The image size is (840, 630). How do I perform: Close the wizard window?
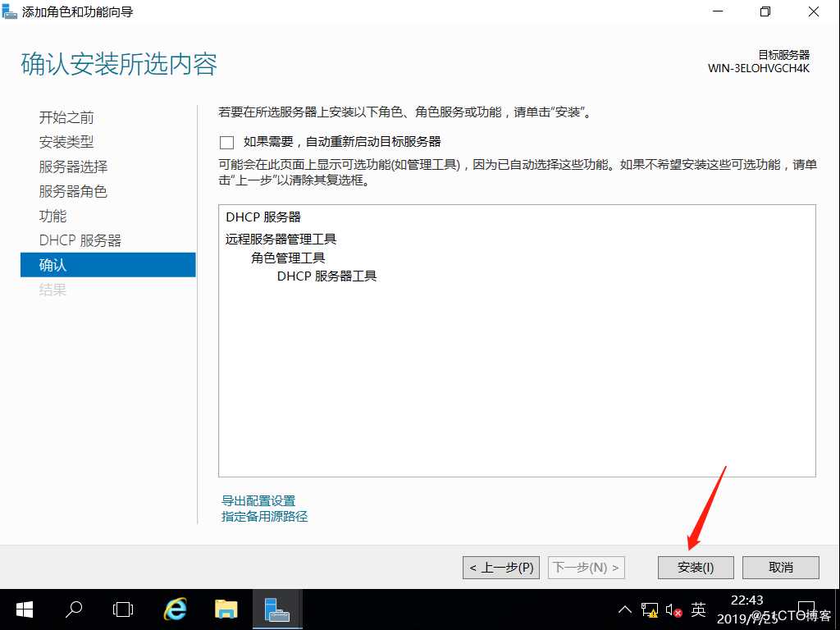click(813, 11)
